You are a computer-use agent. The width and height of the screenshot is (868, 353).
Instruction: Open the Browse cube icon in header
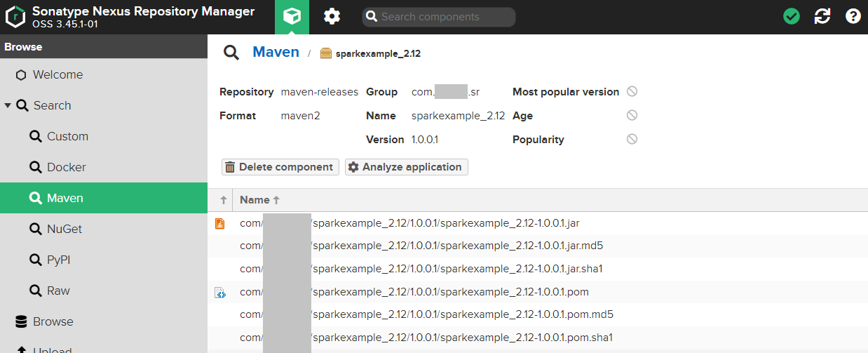[x=292, y=17]
